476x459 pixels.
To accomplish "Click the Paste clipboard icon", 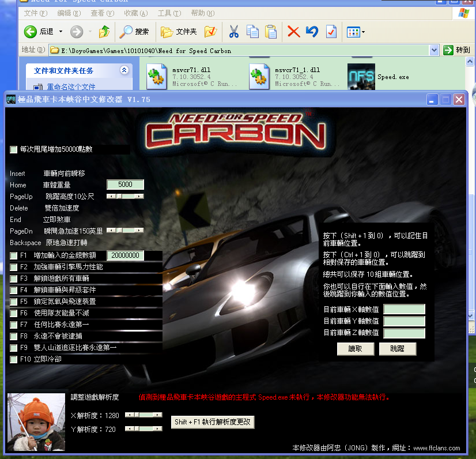I will pos(271,32).
